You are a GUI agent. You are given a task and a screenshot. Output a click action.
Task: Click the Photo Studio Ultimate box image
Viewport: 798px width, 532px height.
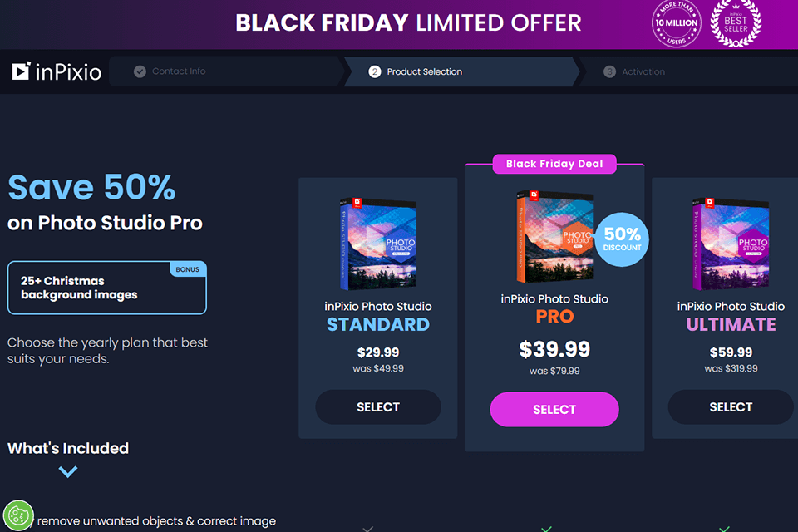point(729,244)
